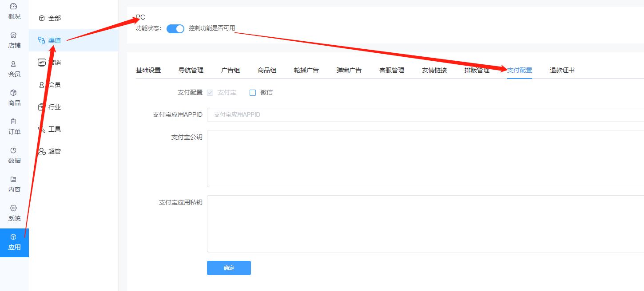Click the 全部 cube icon in submenu
The height and width of the screenshot is (291, 644).
coord(42,18)
